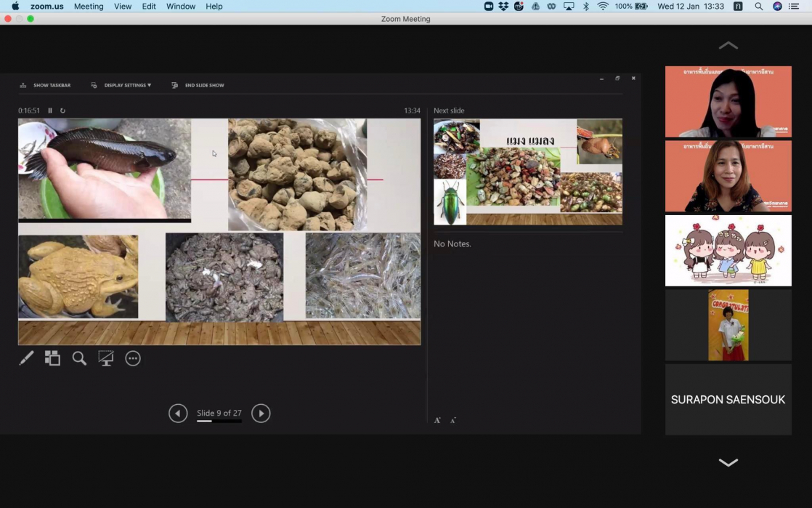The image size is (812, 508).
Task: Decrease the notes text size
Action: coord(453,420)
